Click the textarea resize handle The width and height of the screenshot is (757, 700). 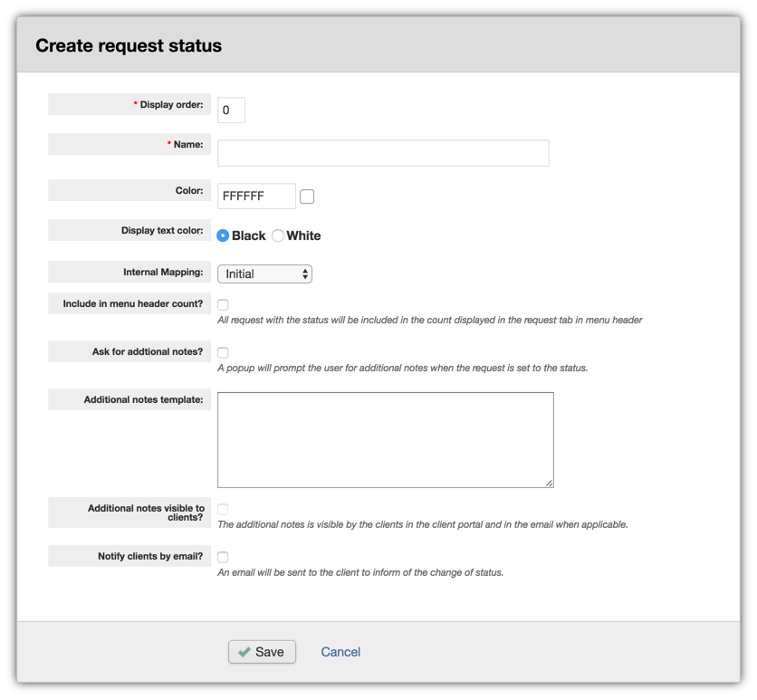click(x=550, y=484)
